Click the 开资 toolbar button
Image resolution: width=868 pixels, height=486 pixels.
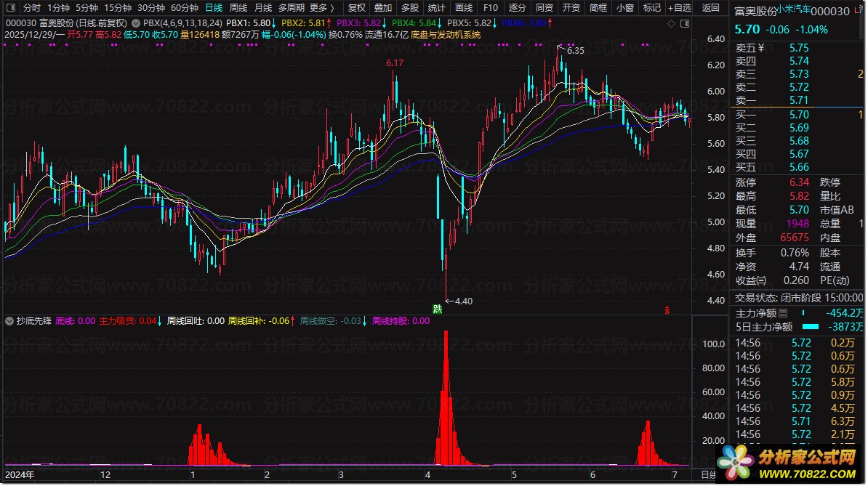click(x=571, y=8)
